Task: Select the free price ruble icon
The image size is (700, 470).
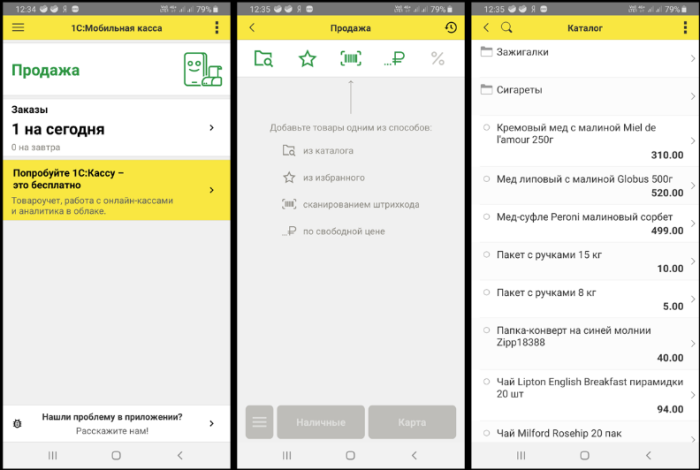Action: tap(394, 59)
